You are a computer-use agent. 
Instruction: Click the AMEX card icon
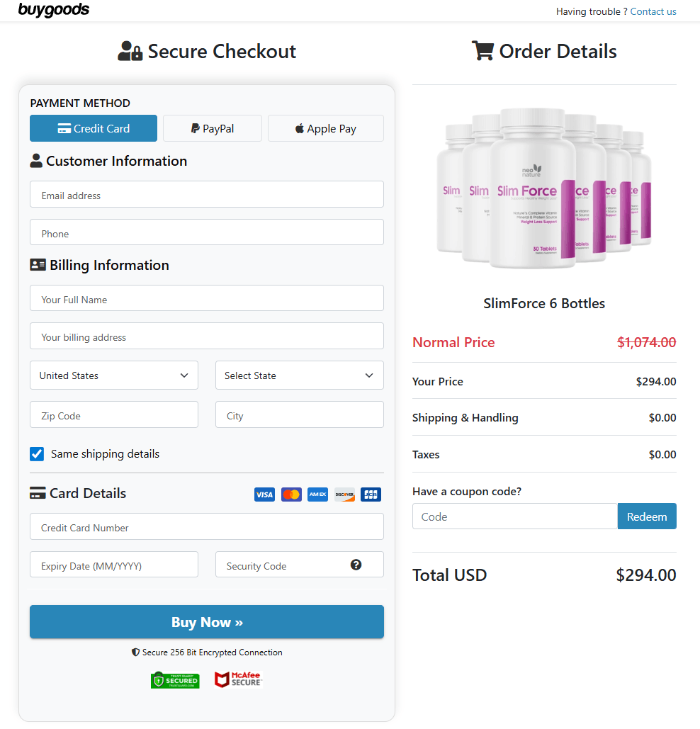(317, 494)
